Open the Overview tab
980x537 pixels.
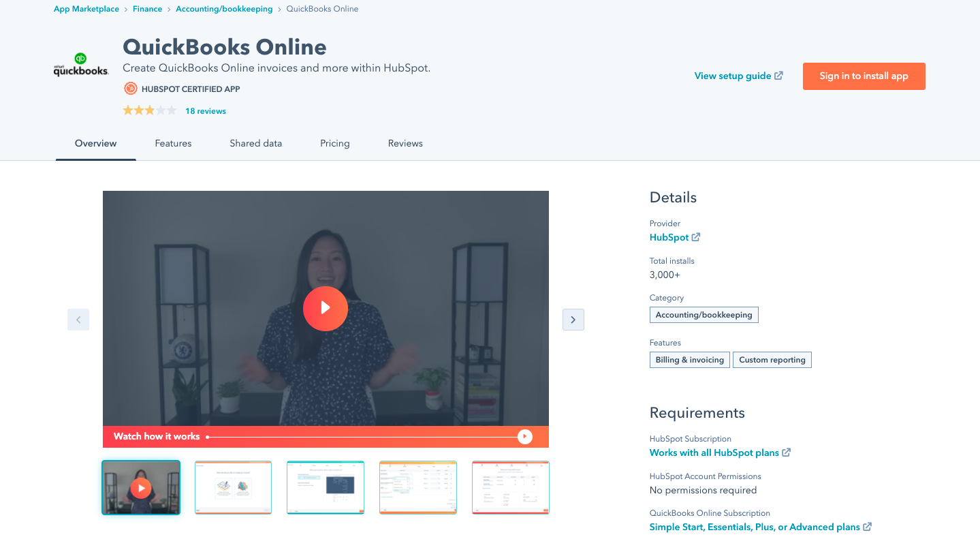96,143
